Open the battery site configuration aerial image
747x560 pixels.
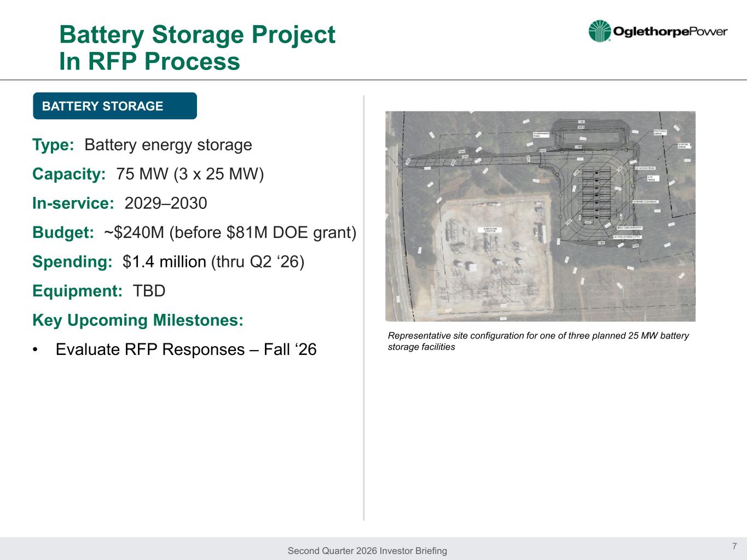click(540, 216)
